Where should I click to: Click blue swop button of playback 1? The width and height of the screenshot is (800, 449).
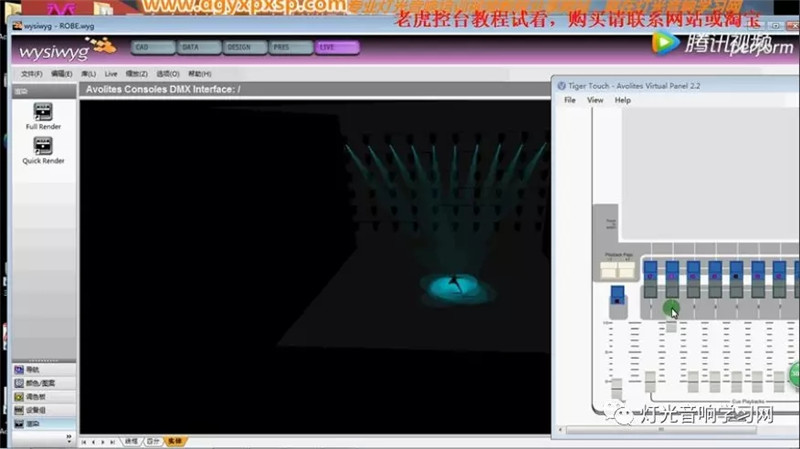coord(651,270)
